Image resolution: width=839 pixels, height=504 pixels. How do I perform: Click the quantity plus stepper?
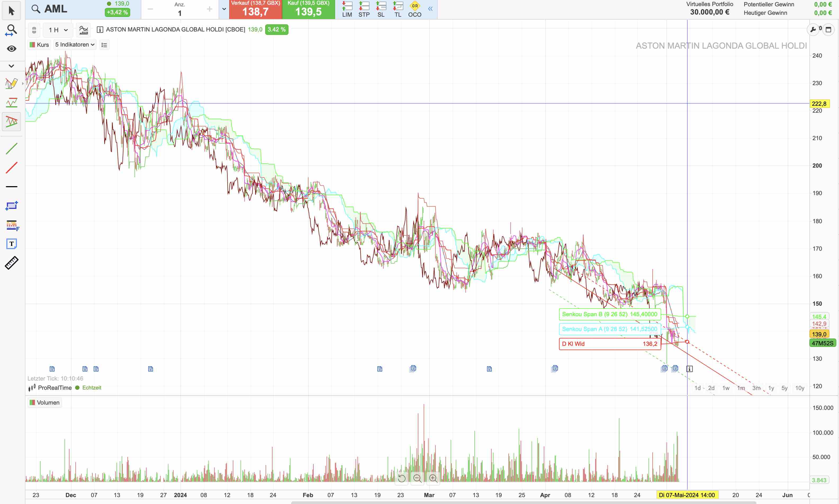point(209,9)
